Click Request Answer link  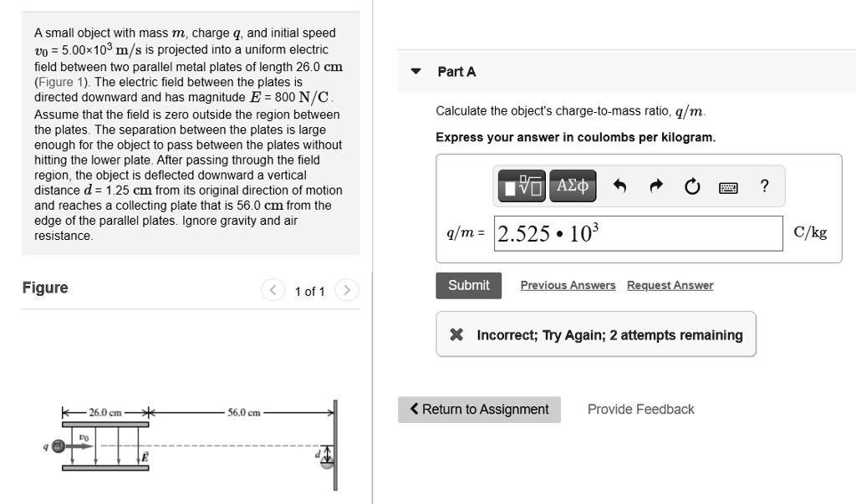670,285
